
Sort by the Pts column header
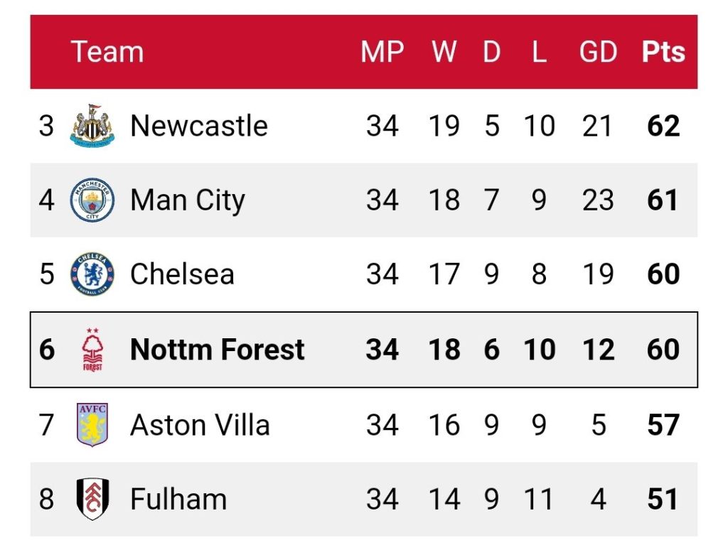click(x=663, y=51)
